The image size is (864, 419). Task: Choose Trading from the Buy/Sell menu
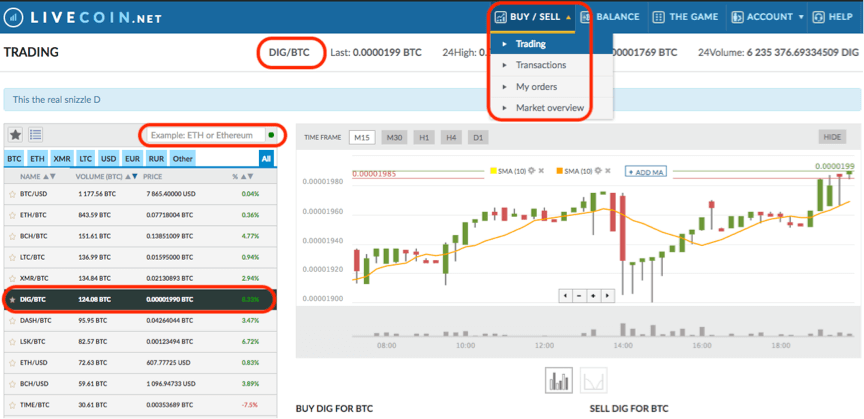pyautogui.click(x=552, y=44)
